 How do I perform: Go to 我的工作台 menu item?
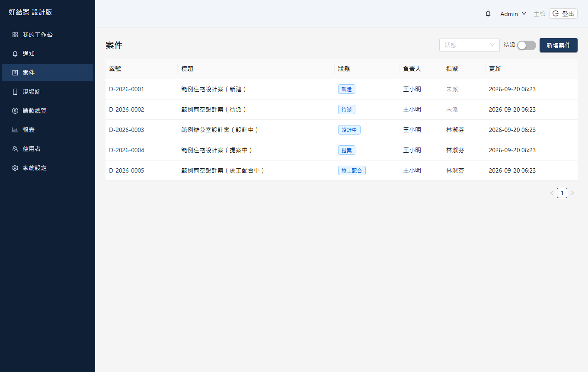(x=48, y=35)
